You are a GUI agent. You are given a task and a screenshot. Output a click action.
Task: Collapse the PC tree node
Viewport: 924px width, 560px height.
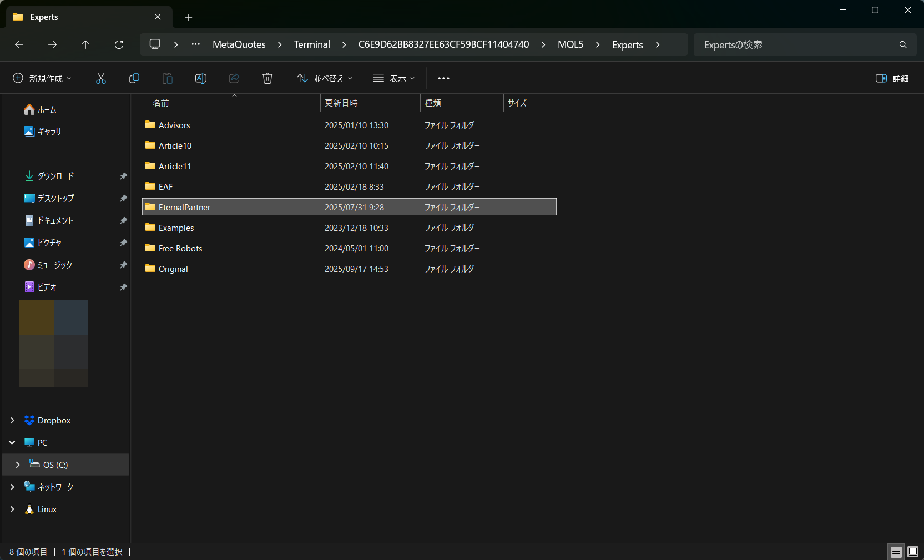coord(12,442)
